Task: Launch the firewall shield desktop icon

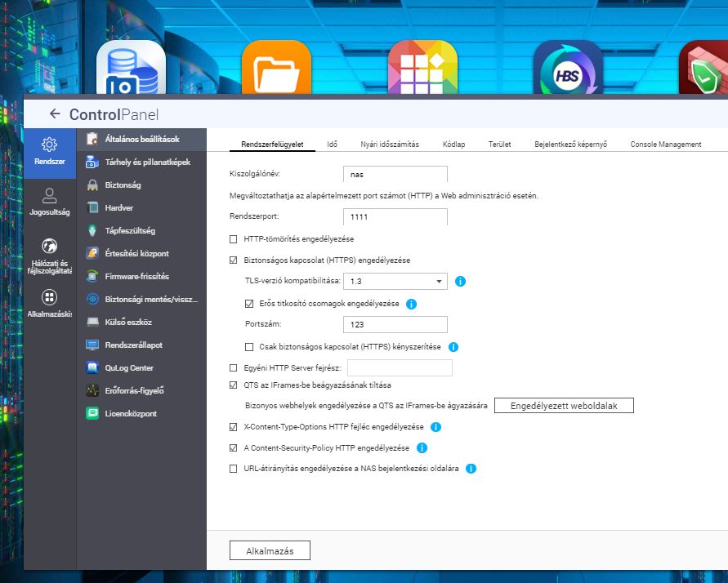Action: pyautogui.click(x=703, y=67)
